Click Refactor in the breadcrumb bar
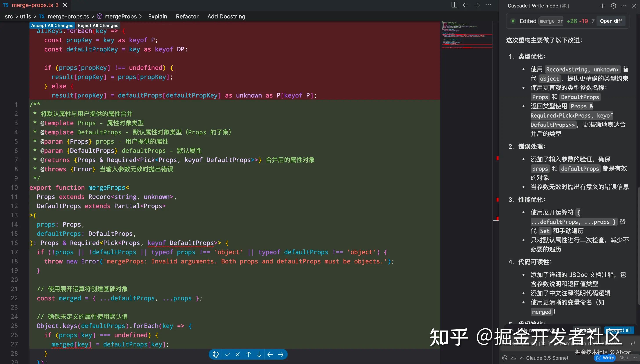The image size is (640, 364). pyautogui.click(x=187, y=16)
